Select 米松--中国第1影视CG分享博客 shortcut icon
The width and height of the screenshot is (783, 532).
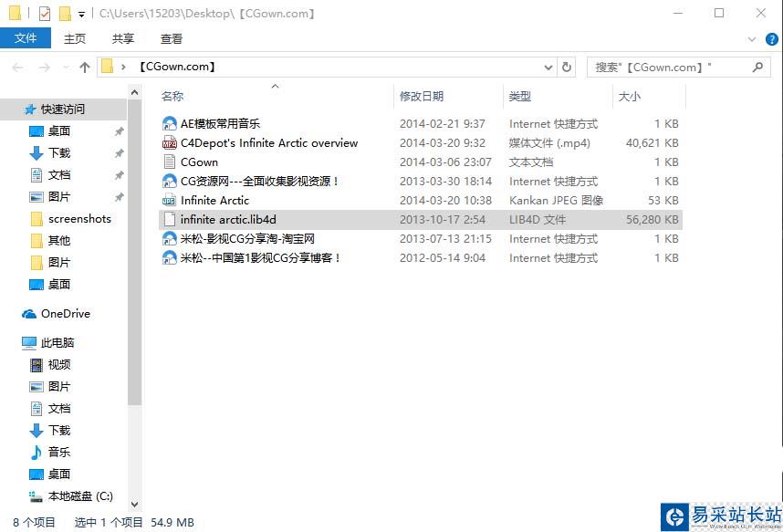click(169, 257)
